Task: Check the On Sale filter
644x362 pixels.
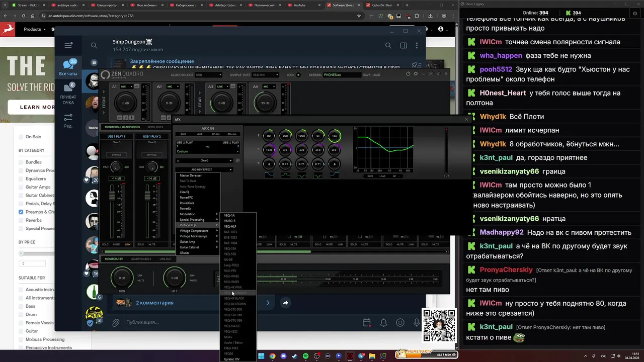Action: tap(21, 137)
